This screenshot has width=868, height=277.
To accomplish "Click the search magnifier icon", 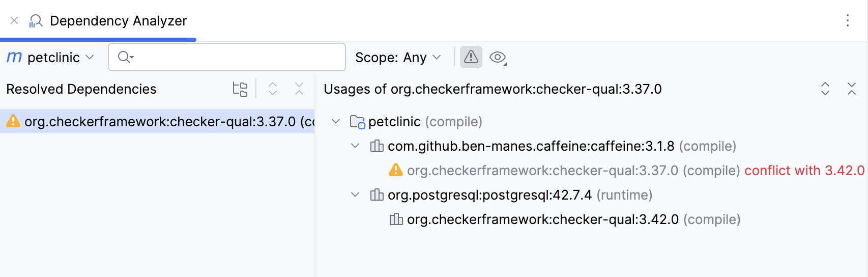I will (125, 57).
